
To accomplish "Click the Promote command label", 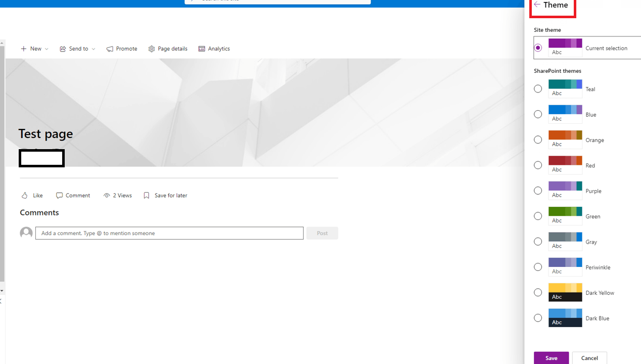I will click(x=126, y=49).
